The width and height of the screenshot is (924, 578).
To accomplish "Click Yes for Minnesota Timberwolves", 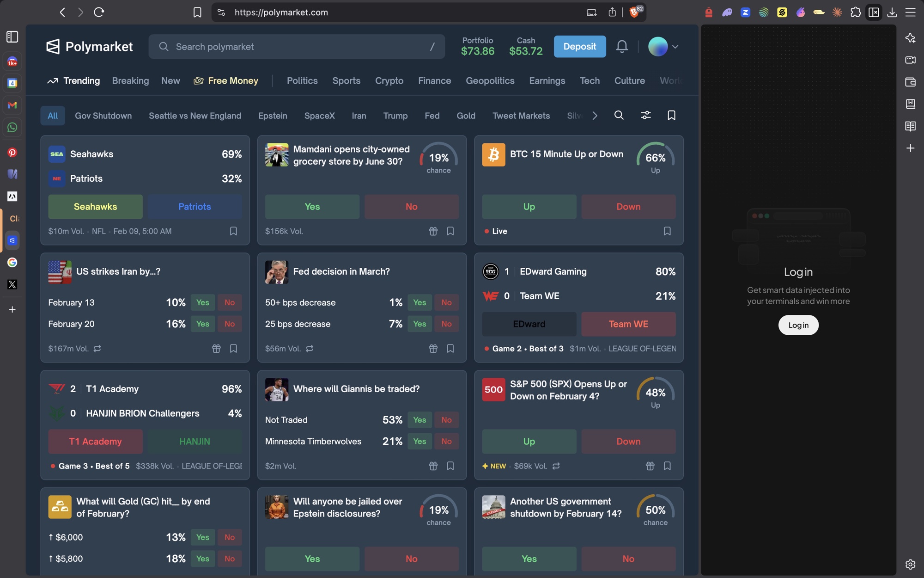I will (x=419, y=442).
